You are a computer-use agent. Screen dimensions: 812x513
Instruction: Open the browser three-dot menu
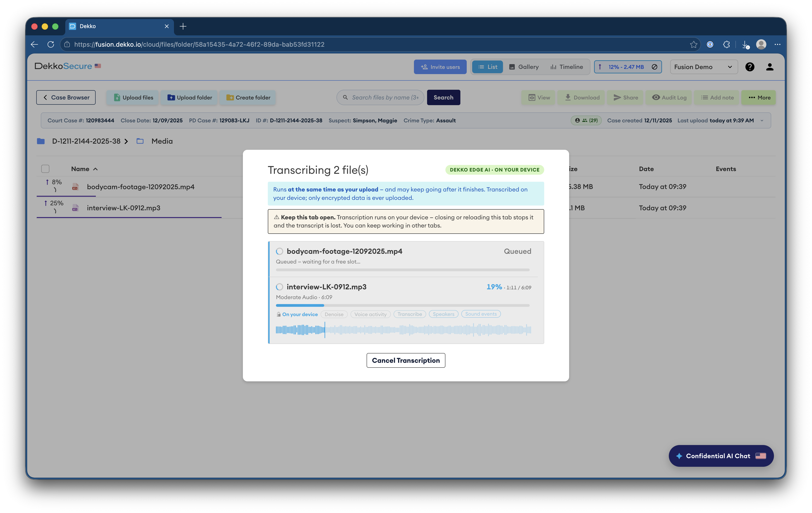tap(777, 44)
